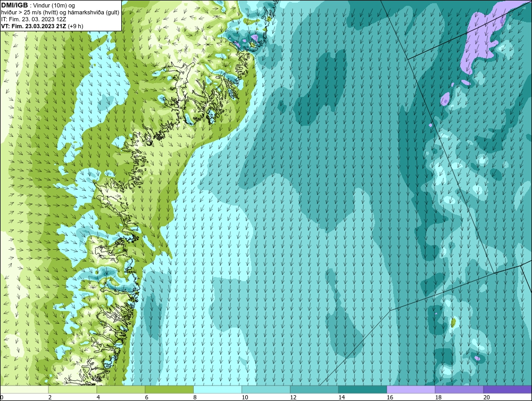Click the DMI/IGB title text
This screenshot has height=401, width=532.
[14, 5]
